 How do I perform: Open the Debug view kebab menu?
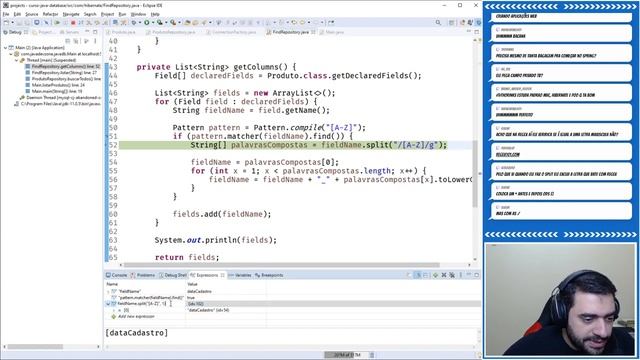[95, 41]
